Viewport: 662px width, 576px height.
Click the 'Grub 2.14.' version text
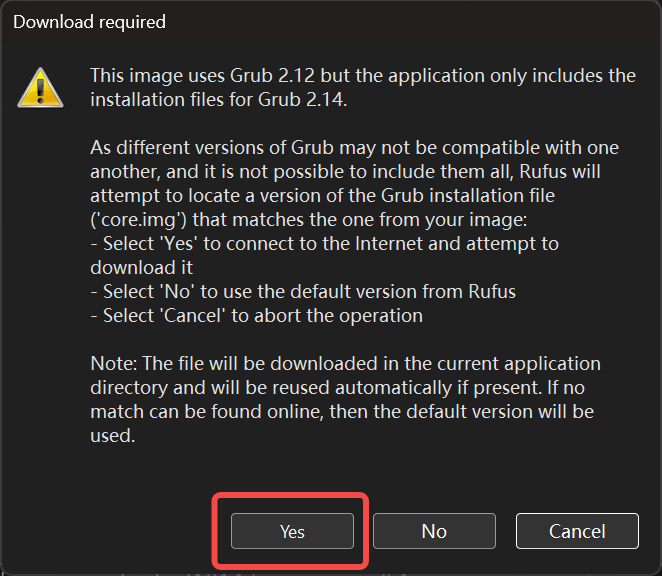coord(302,100)
